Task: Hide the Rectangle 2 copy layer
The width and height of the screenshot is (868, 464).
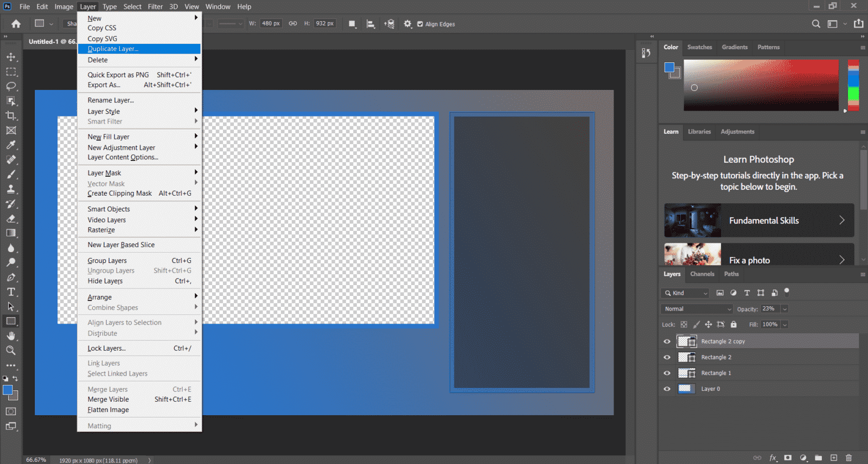Action: pos(667,341)
